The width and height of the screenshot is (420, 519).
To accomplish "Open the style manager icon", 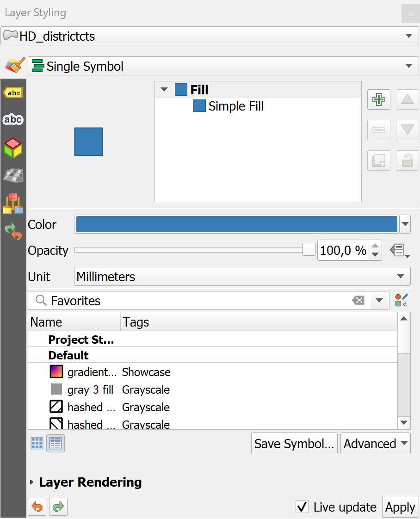I will tap(401, 301).
